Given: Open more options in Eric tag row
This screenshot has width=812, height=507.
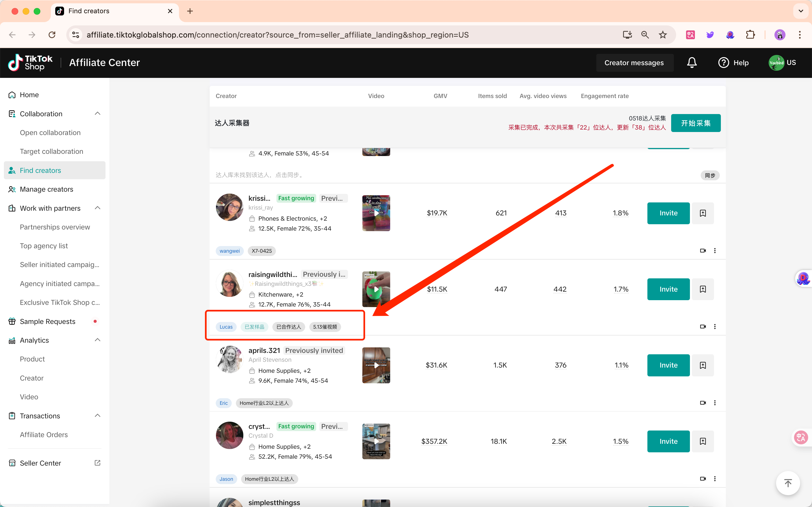Looking at the screenshot, I should [715, 403].
